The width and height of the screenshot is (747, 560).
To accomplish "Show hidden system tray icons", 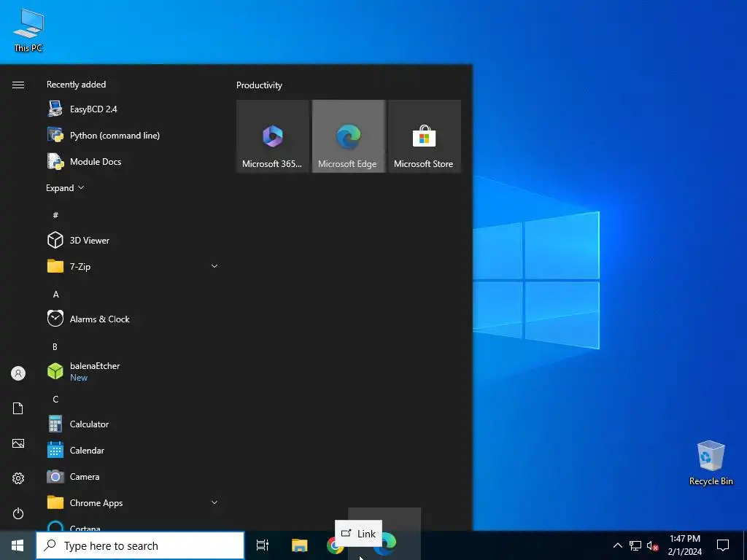I will click(x=617, y=545).
